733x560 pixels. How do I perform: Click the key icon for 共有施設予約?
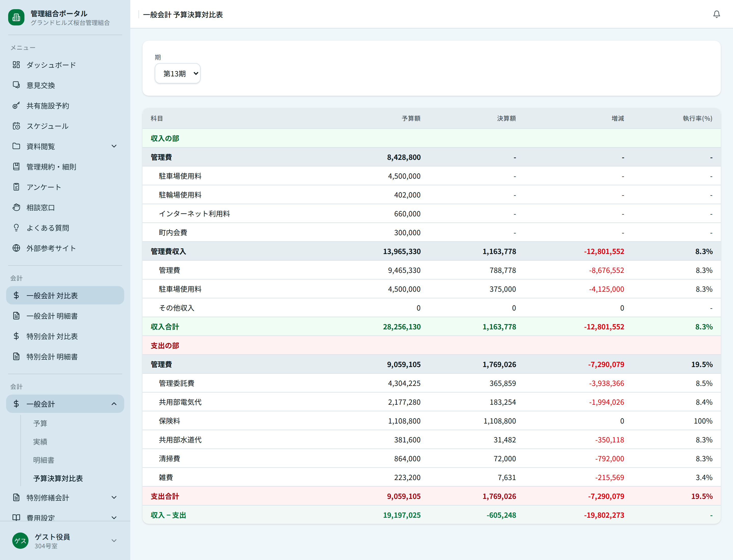click(x=16, y=106)
